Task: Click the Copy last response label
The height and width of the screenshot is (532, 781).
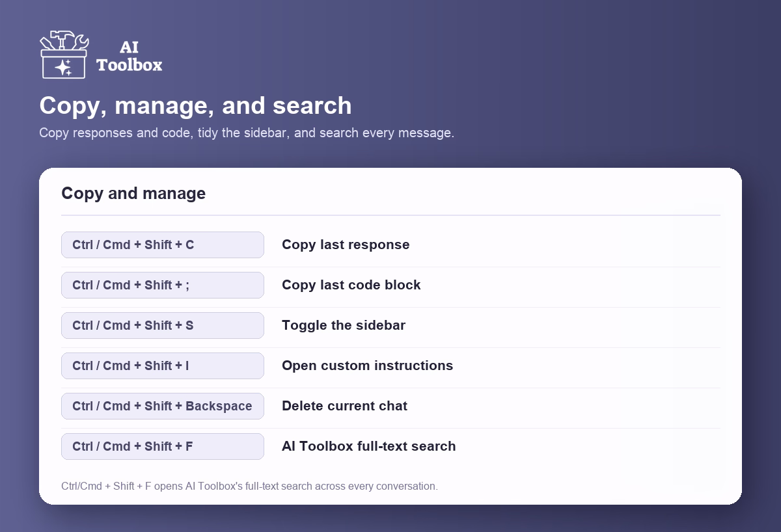Action: coord(346,245)
